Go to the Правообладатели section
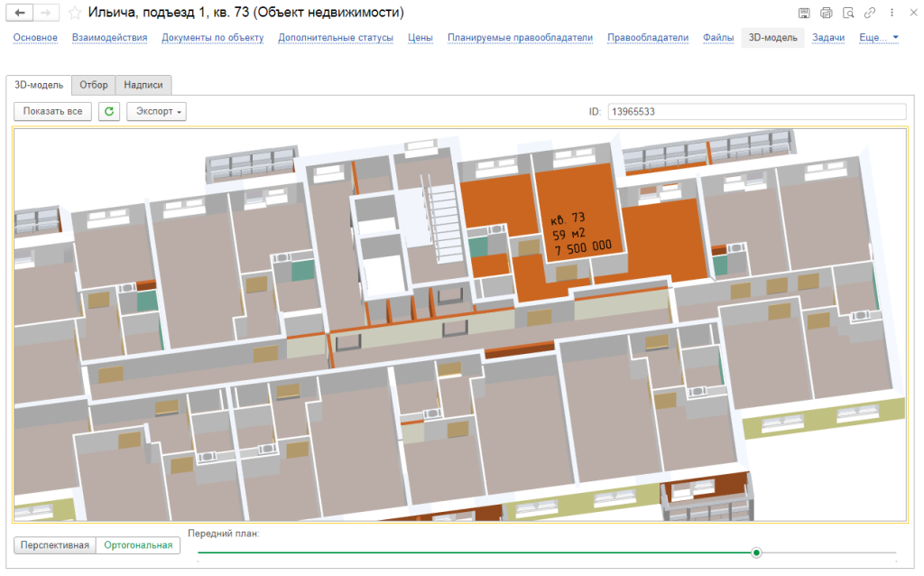The width and height of the screenshot is (924, 576). [647, 37]
